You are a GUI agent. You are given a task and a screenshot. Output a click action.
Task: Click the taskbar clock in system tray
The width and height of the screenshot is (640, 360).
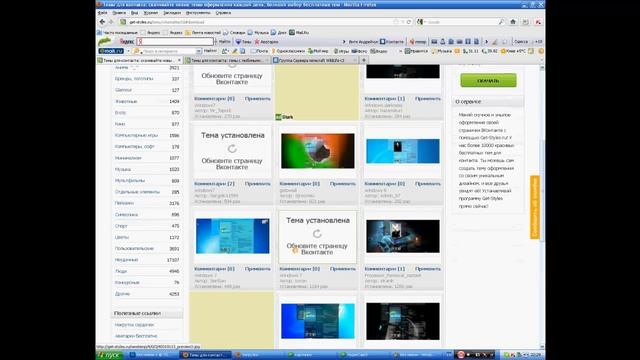[x=536, y=355]
